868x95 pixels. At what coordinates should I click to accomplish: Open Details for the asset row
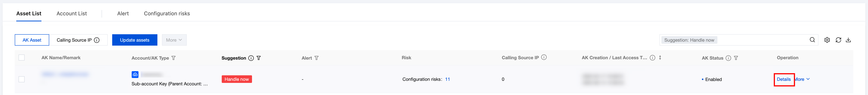coord(783,79)
